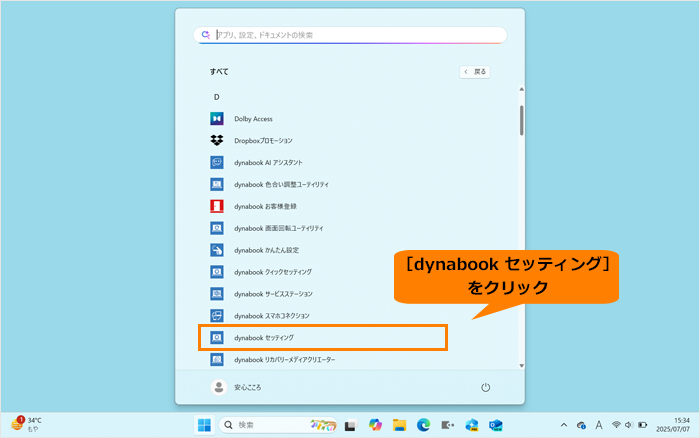
Task: Click the 安心こころ user avatar
Action: [219, 388]
